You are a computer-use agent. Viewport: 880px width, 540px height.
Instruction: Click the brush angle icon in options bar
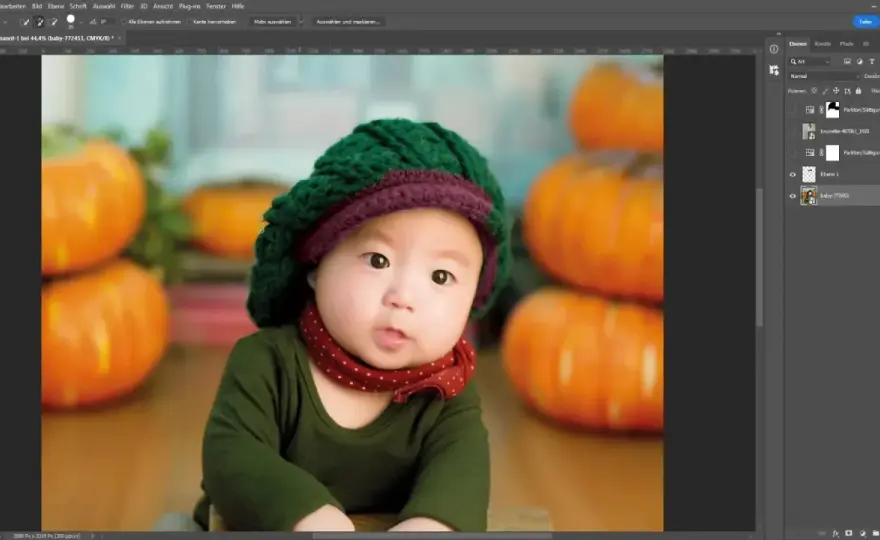tap(93, 22)
